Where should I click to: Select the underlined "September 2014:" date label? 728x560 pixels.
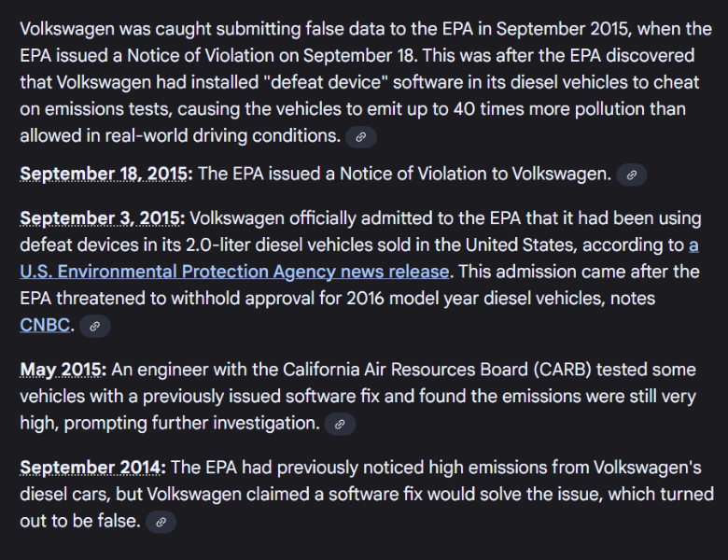[x=93, y=467]
